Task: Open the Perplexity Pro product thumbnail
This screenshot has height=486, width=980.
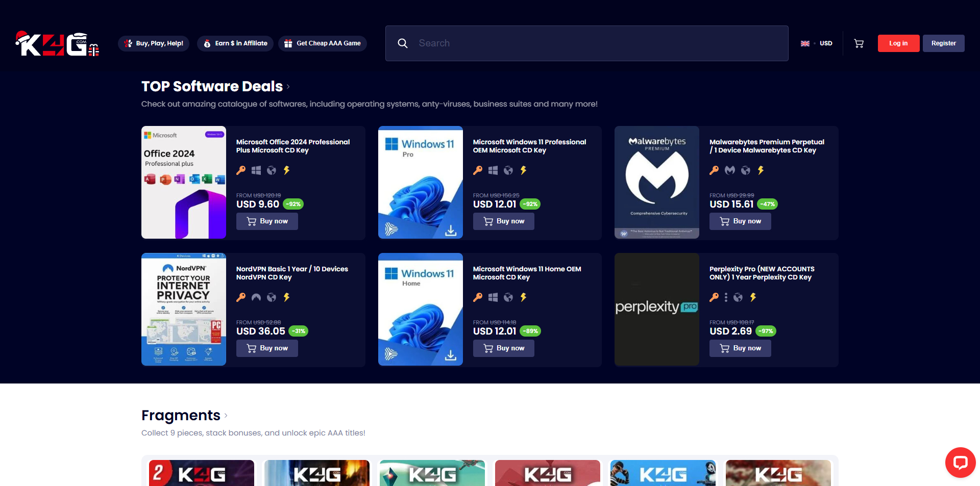Action: 656,309
